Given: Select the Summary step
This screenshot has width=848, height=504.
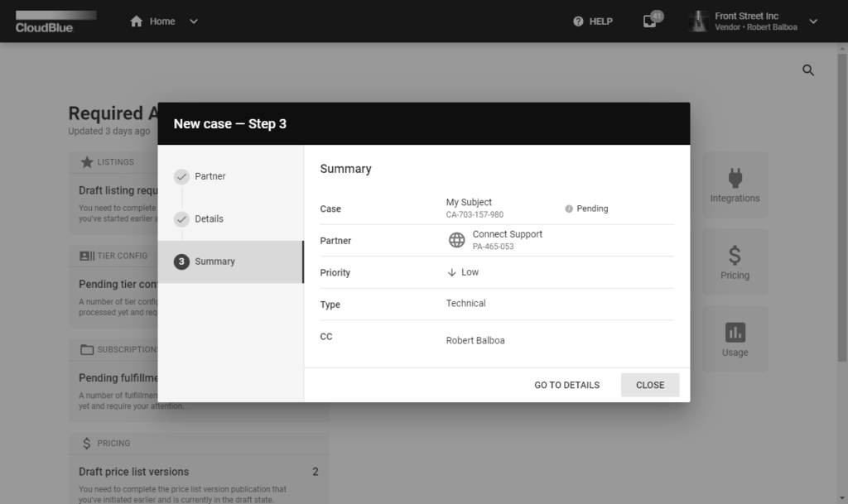Looking at the screenshot, I should 214,262.
